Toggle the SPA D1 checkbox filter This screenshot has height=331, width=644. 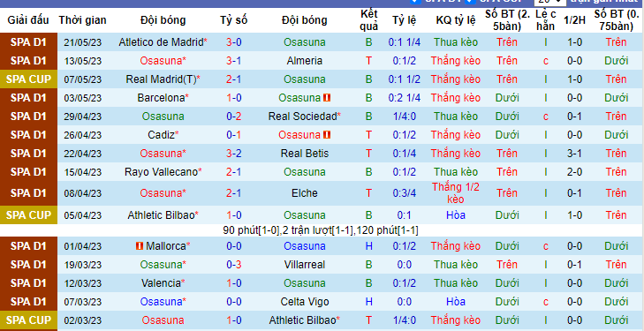415,1
